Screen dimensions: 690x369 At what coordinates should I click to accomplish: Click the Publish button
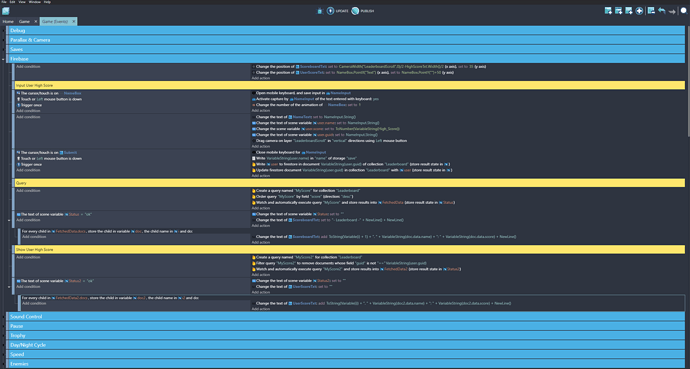pyautogui.click(x=363, y=11)
